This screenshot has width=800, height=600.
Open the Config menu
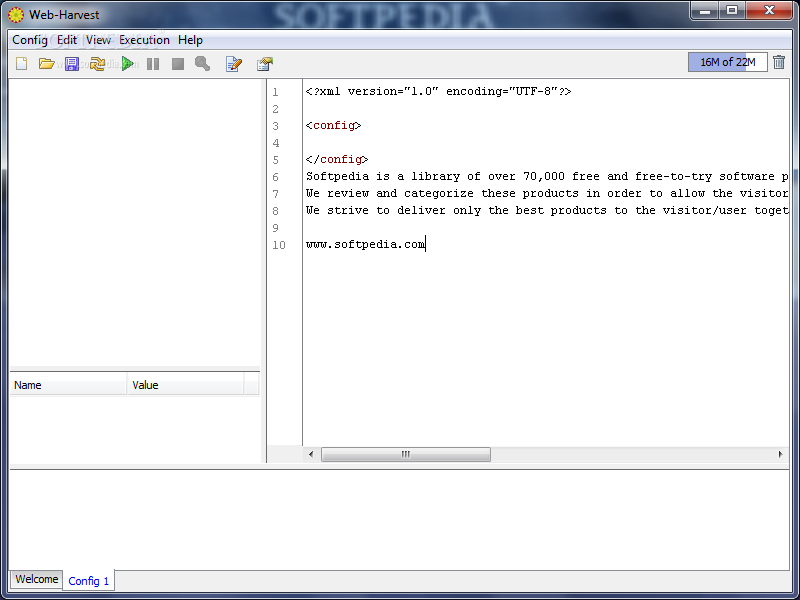(x=30, y=40)
